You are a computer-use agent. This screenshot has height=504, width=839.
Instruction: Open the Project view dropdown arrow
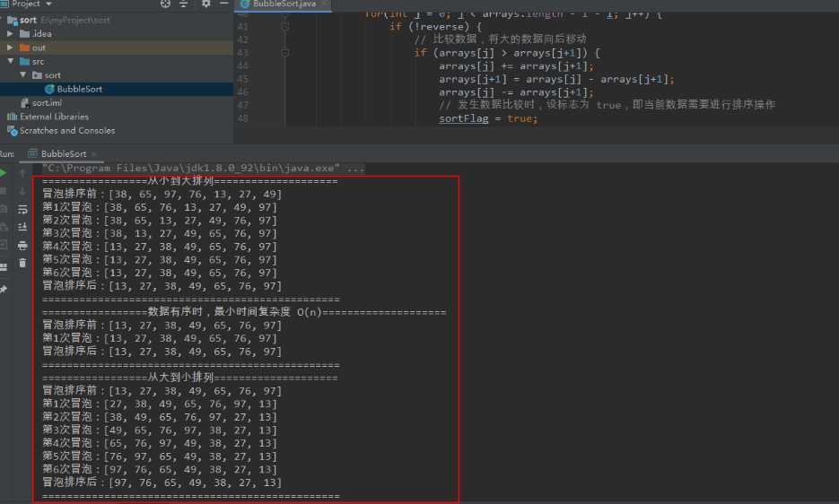click(48, 4)
